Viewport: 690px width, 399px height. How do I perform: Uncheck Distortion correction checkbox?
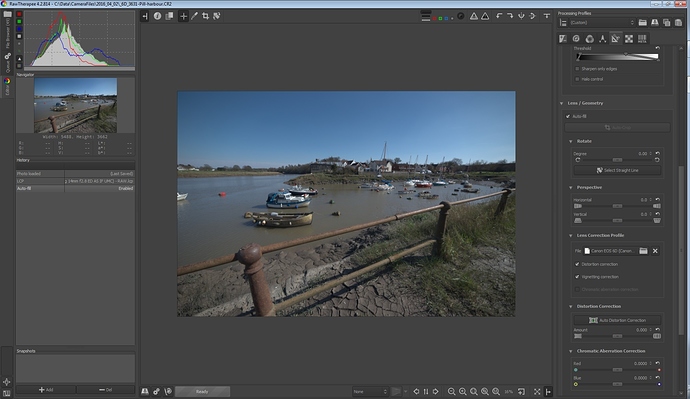point(577,264)
